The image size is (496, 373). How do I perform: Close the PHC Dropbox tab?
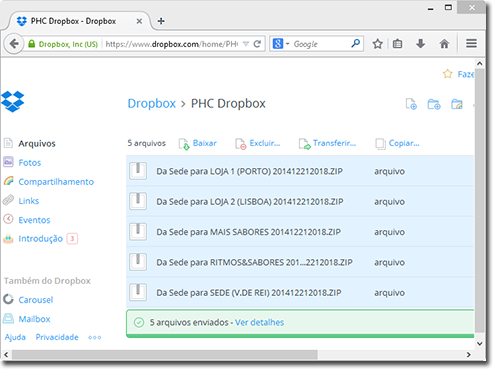(x=139, y=21)
